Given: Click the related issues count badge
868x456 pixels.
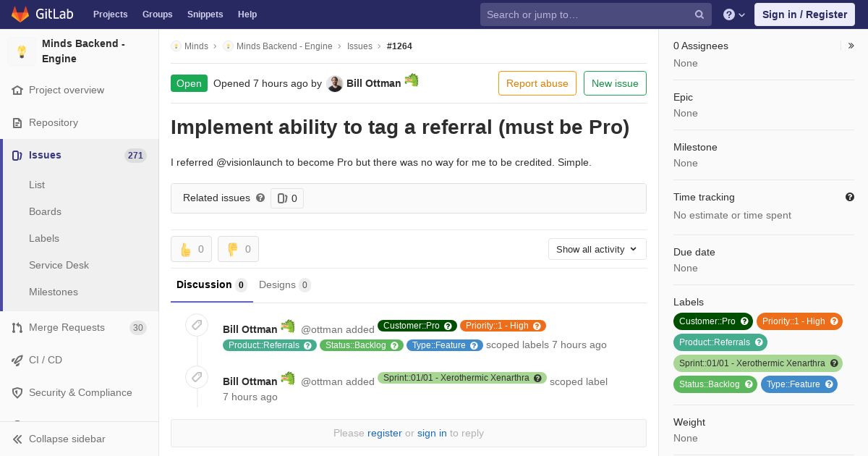Looking at the screenshot, I should [x=287, y=198].
